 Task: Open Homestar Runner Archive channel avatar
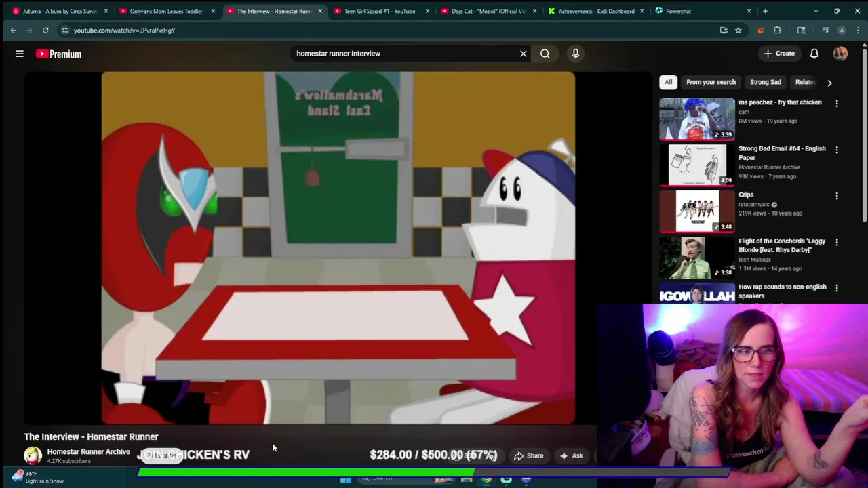point(33,455)
